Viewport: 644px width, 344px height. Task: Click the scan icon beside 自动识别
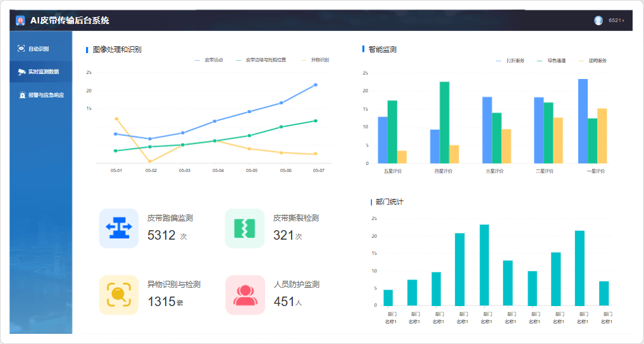22,49
